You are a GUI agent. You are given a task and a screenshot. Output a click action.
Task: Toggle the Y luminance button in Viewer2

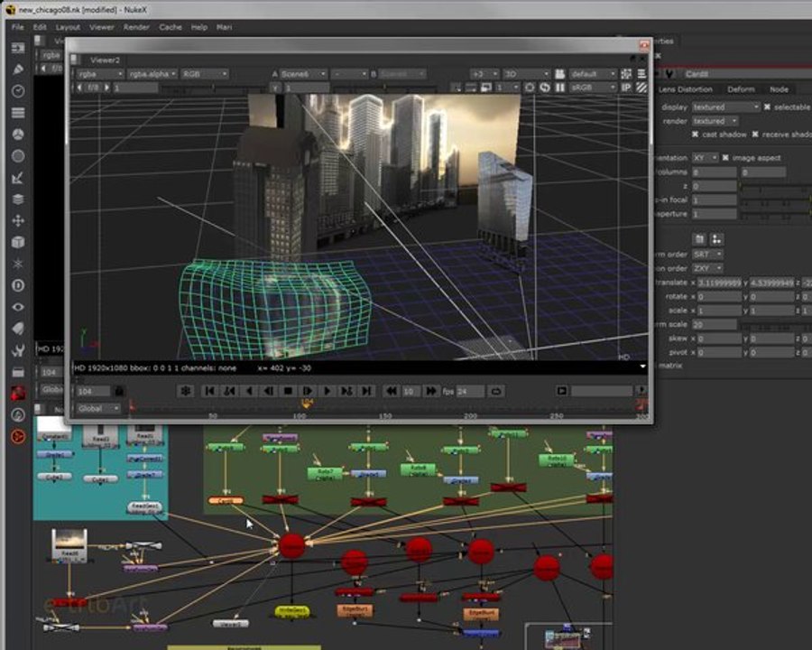tap(275, 88)
